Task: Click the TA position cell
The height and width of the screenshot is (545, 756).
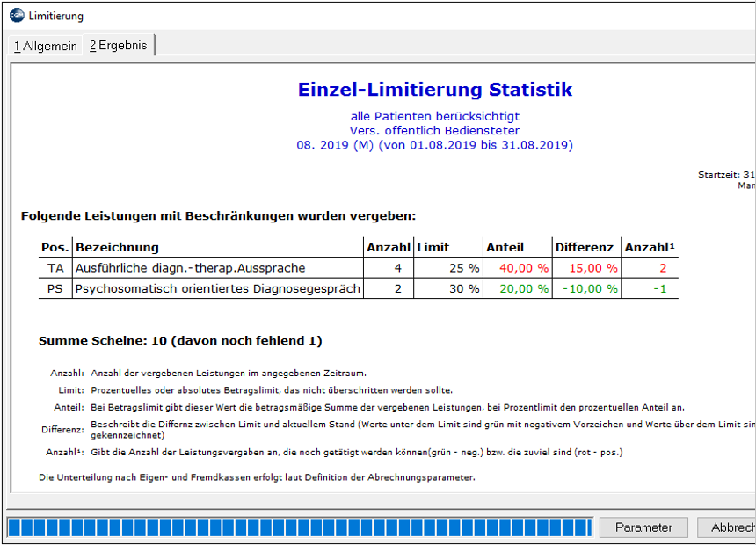Action: [55, 268]
